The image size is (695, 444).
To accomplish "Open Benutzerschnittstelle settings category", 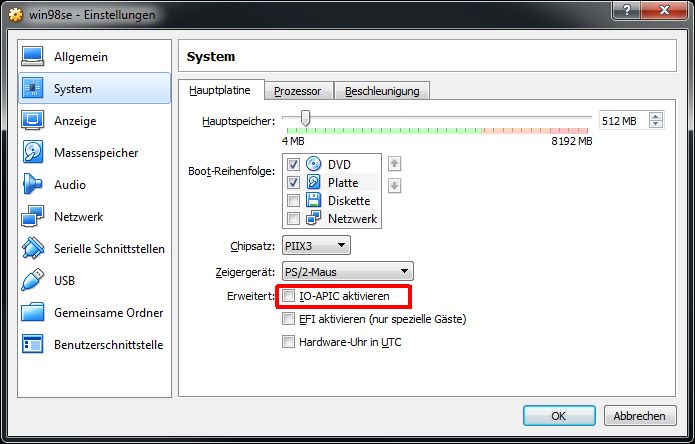I will (94, 344).
